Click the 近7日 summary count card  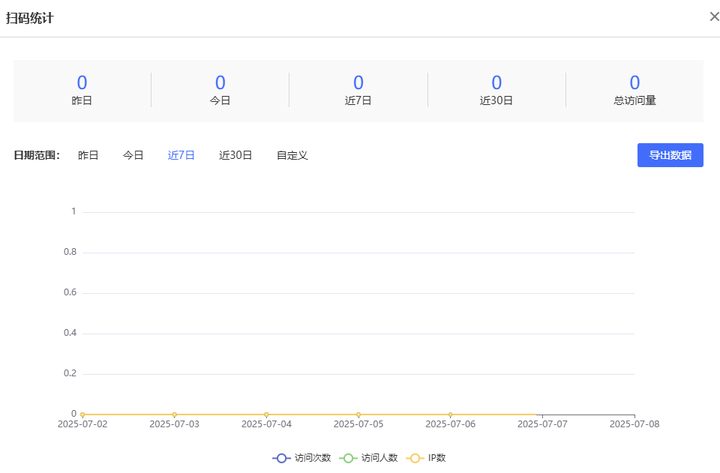(358, 90)
